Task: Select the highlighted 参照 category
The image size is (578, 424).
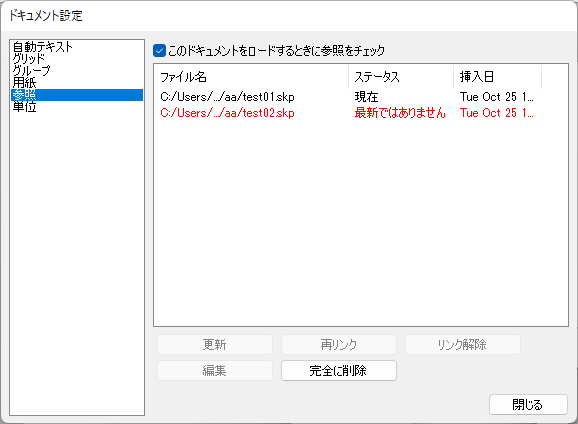Action: click(x=77, y=95)
